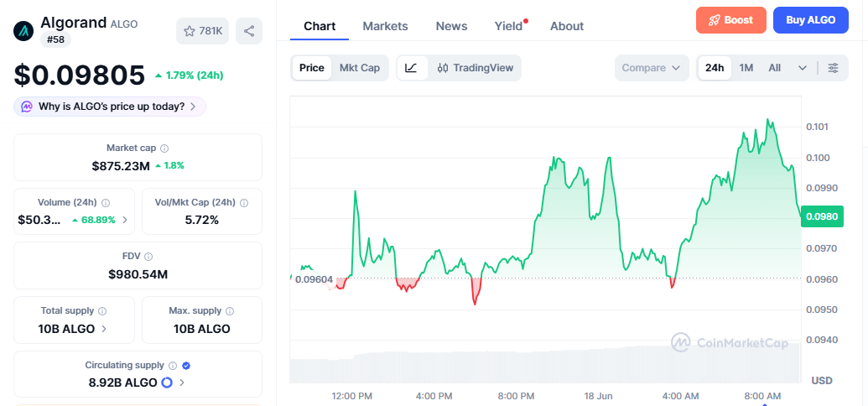The image size is (868, 406).
Task: Open the Markets tab
Action: (385, 26)
